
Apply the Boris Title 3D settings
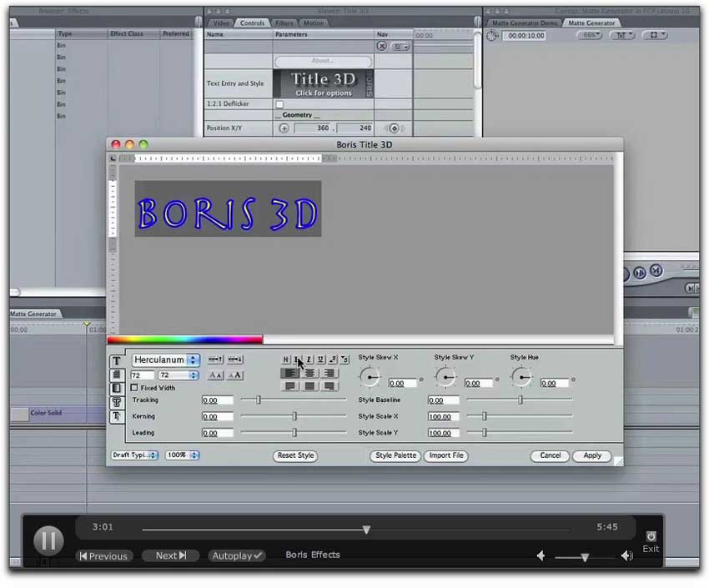[x=592, y=455]
